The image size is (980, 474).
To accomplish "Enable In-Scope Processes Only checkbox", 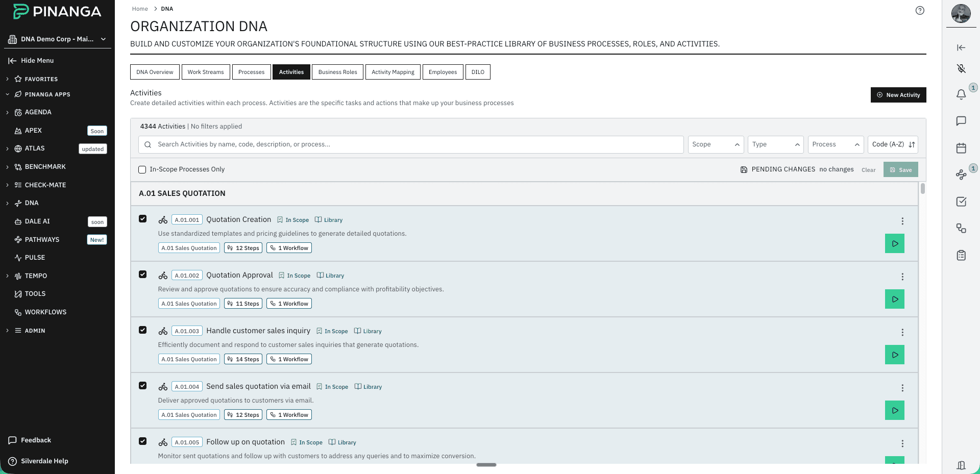I will tap(142, 169).
